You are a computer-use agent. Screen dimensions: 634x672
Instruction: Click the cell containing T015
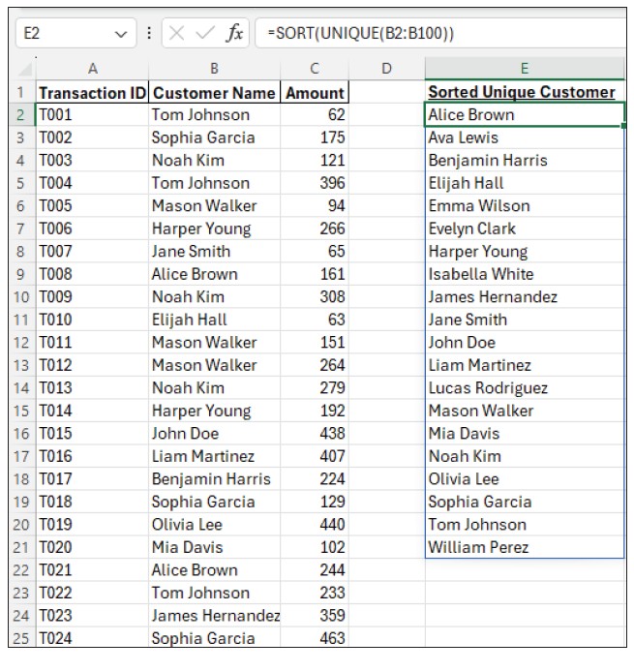coord(92,434)
